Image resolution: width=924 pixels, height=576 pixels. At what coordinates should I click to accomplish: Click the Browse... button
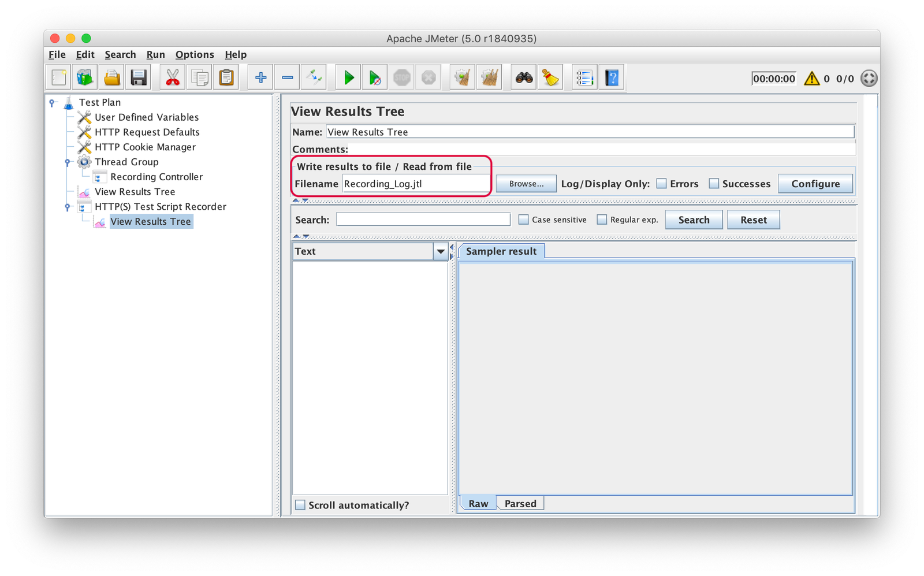pos(526,184)
